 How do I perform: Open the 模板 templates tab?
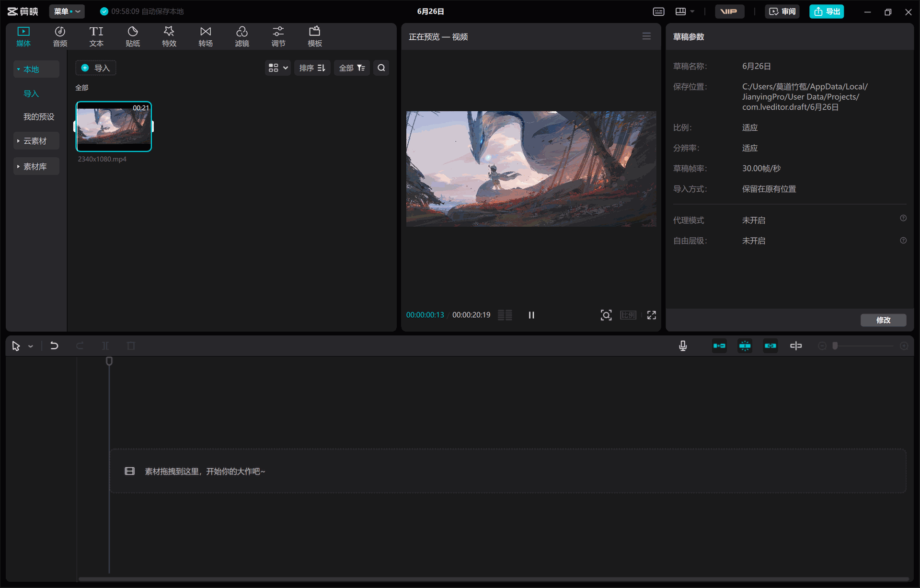click(x=315, y=36)
